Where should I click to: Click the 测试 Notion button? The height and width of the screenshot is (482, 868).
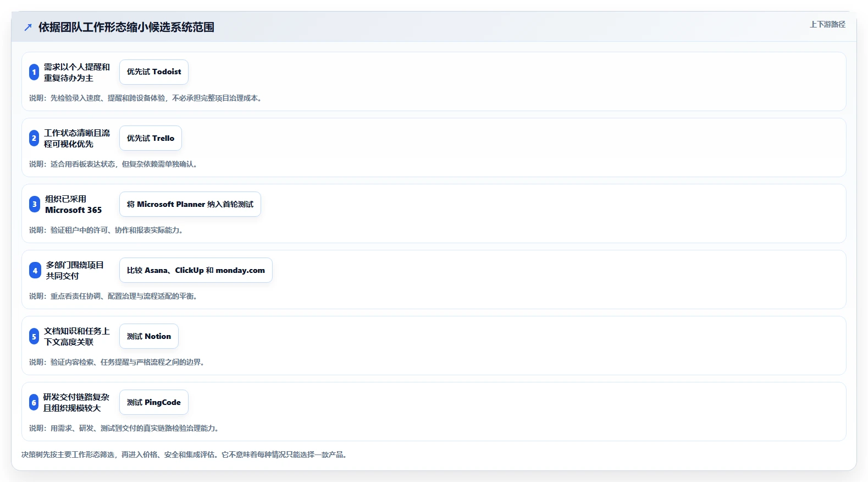tap(149, 336)
